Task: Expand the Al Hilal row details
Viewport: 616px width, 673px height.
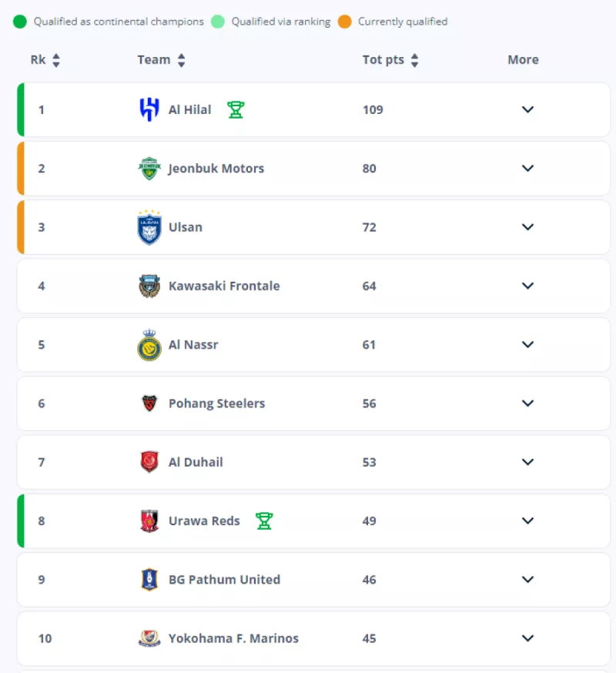Action: [x=527, y=109]
